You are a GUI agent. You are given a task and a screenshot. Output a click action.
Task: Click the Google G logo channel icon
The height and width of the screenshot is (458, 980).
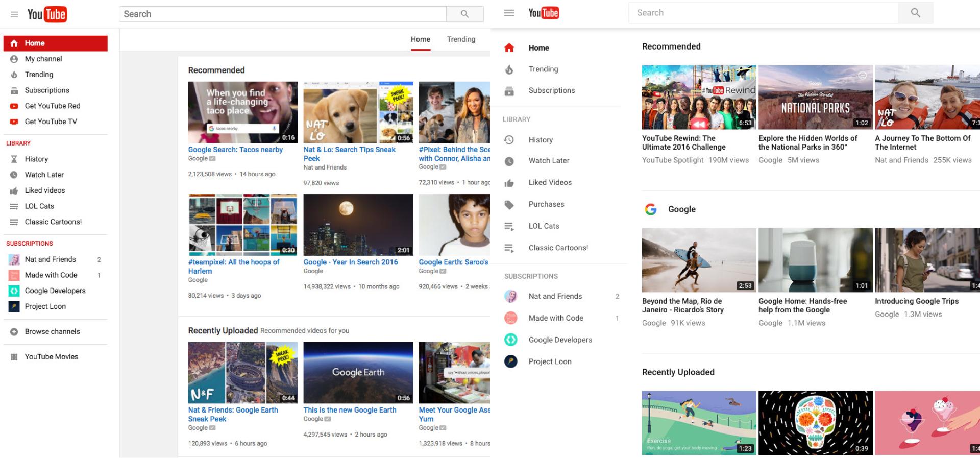click(x=651, y=209)
